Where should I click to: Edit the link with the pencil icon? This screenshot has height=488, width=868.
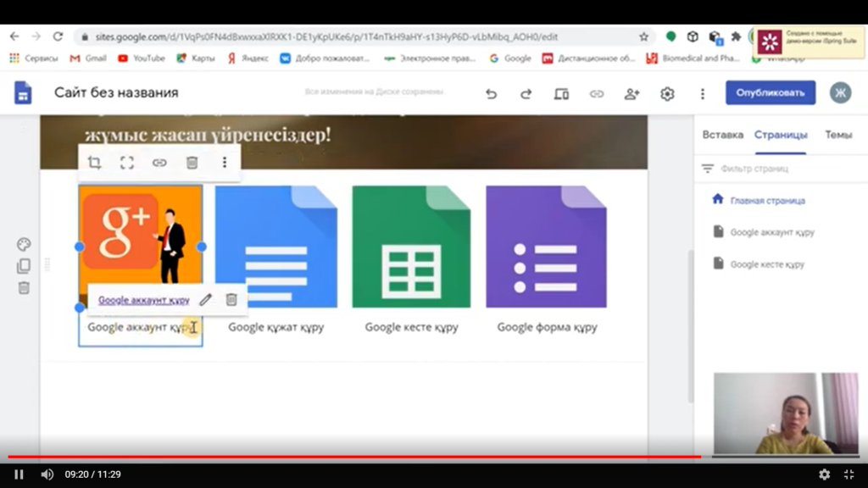(205, 299)
